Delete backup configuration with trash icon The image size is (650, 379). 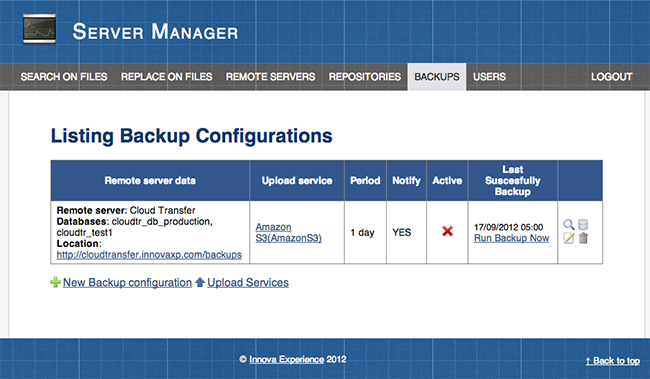pos(583,238)
